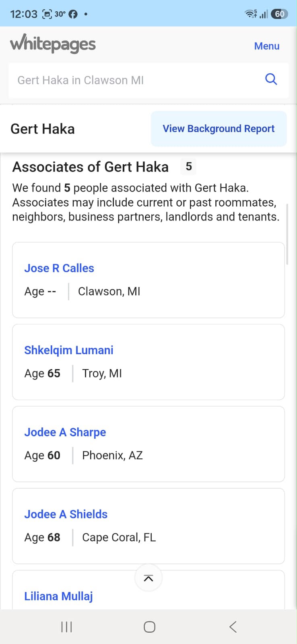297x644 pixels.
Task: Open Liliana Mullaj profile link
Action: 58,597
